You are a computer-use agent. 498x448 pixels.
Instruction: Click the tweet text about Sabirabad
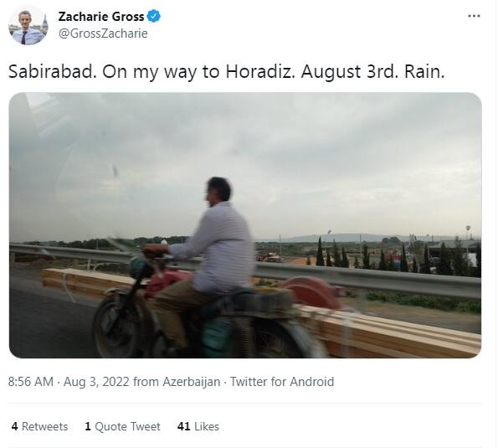tap(227, 72)
